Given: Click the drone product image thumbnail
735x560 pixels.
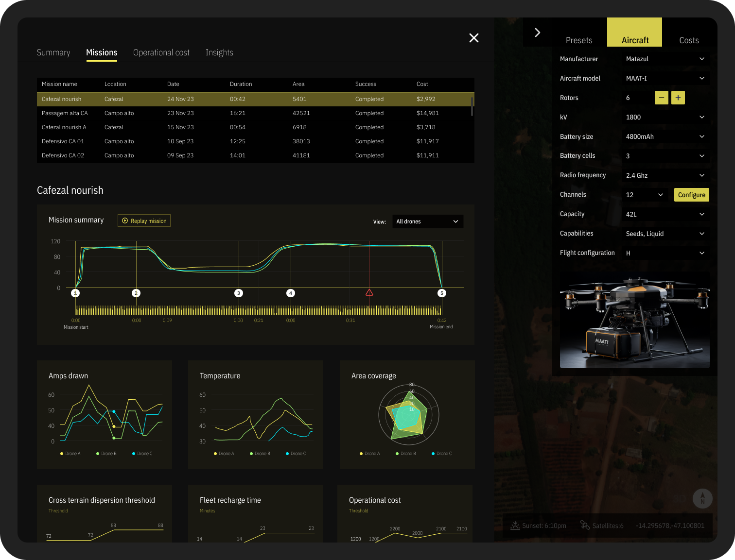Looking at the screenshot, I should [x=635, y=320].
